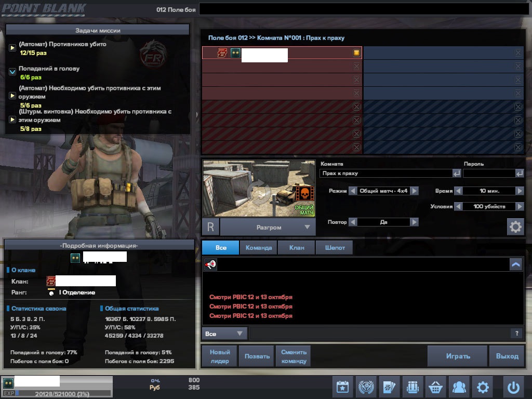Click the EXP progress bar
This screenshot has width=532, height=399.
[62, 394]
